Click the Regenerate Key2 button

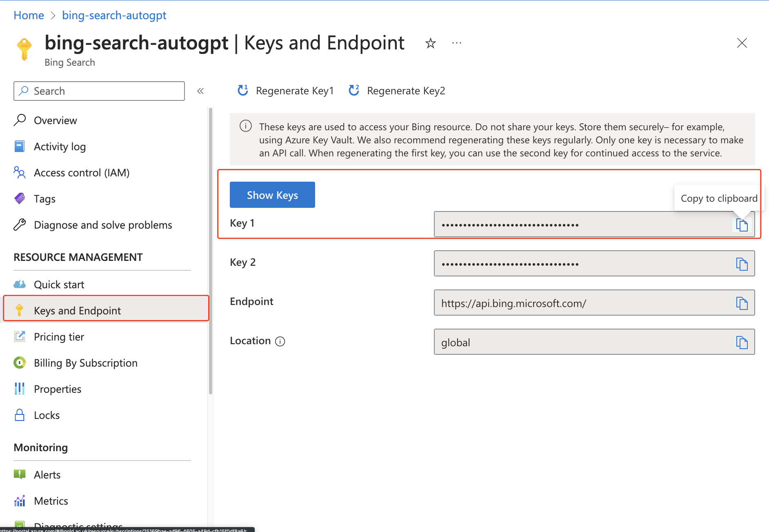coord(397,91)
